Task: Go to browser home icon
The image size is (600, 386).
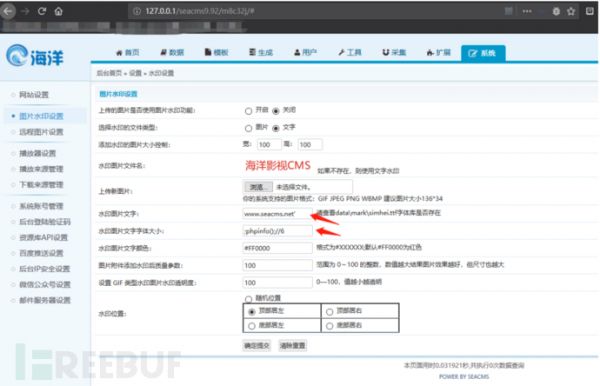Action: (x=59, y=11)
